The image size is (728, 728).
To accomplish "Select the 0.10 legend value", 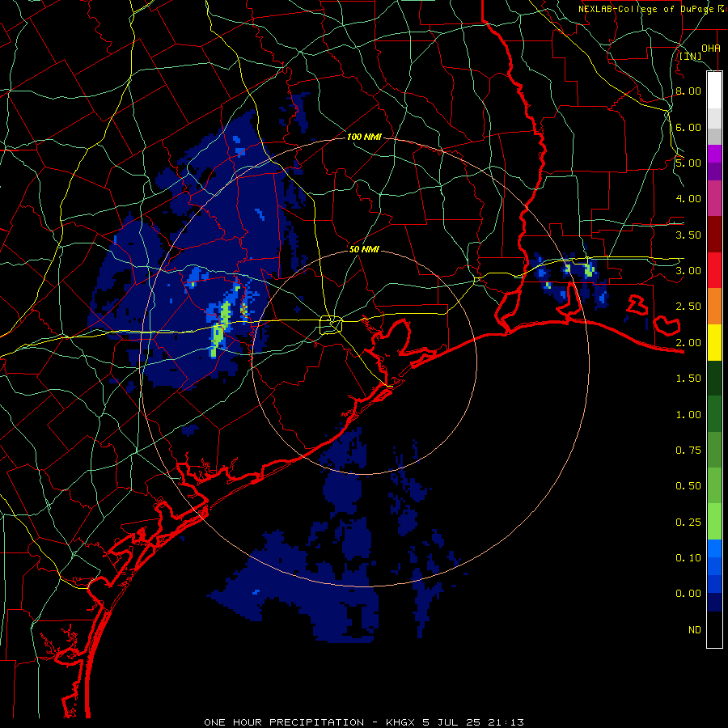I will click(x=688, y=558).
